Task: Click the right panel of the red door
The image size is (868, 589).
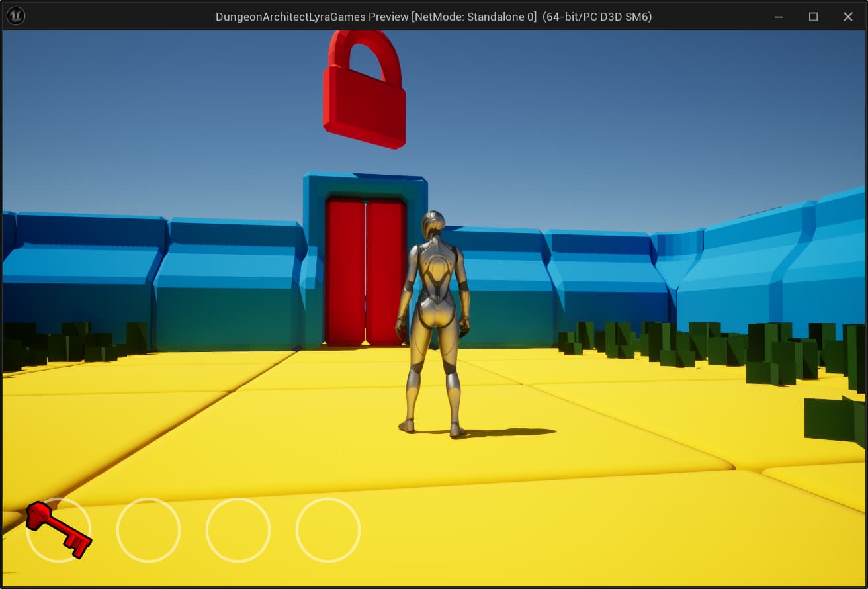Action: 385,271
